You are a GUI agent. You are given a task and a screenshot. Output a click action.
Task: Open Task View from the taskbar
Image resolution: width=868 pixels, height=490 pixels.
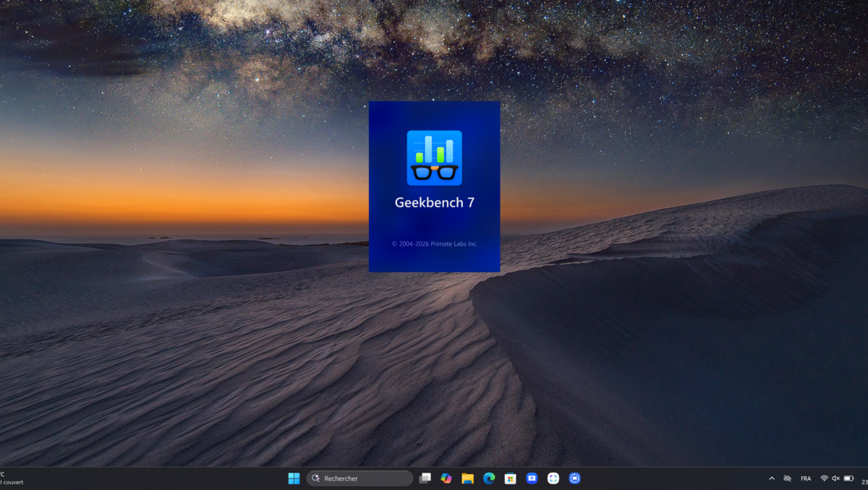pyautogui.click(x=425, y=478)
